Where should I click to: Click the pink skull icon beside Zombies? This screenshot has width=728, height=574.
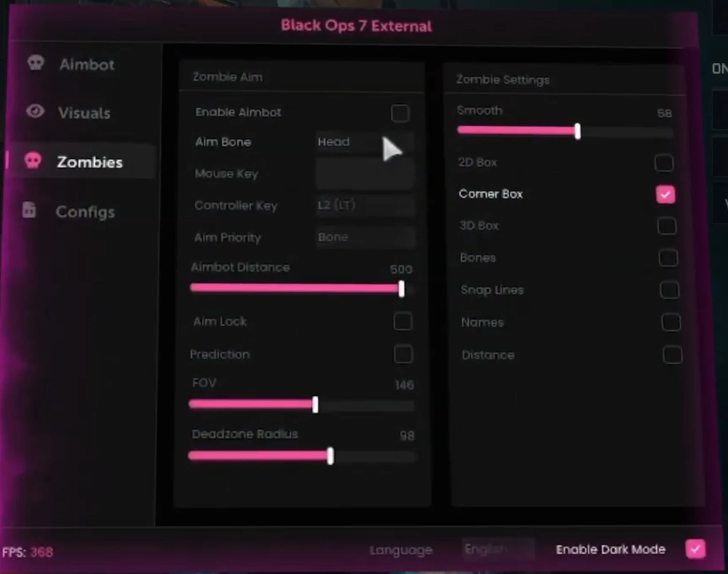coord(33,161)
